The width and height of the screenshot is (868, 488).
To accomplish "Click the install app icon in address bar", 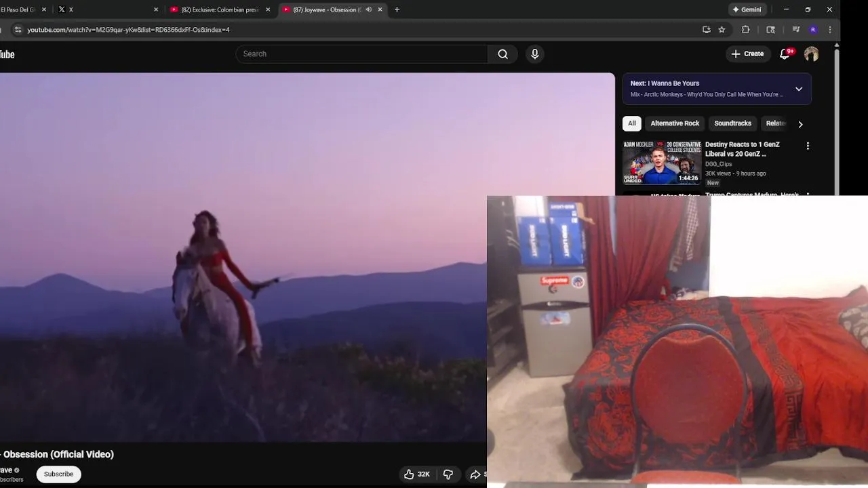I will pyautogui.click(x=707, y=30).
